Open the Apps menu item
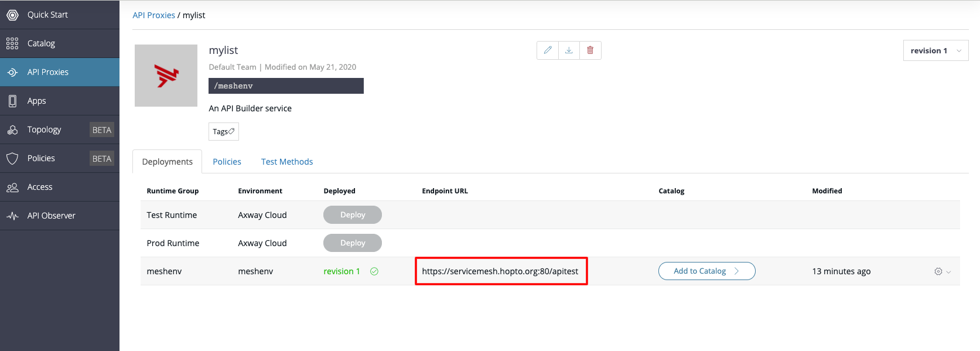Image resolution: width=980 pixels, height=351 pixels. (x=60, y=101)
